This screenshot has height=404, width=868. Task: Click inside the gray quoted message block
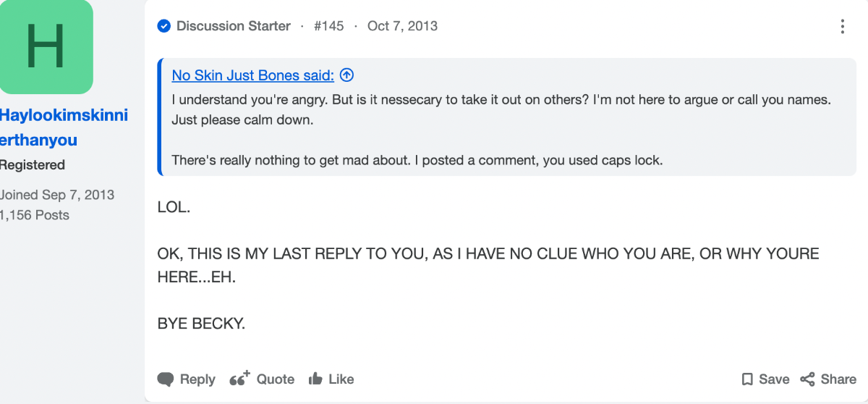(x=506, y=117)
